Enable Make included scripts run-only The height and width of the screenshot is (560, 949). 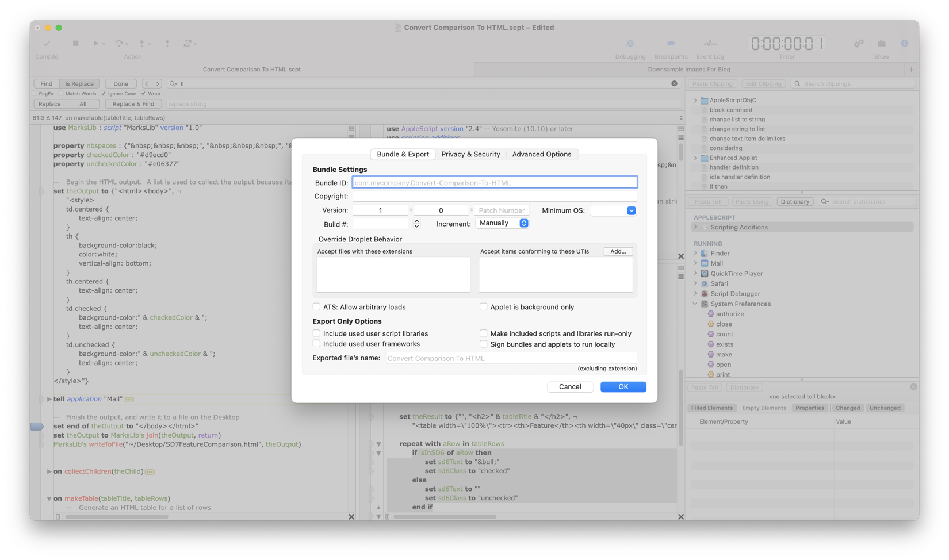484,333
